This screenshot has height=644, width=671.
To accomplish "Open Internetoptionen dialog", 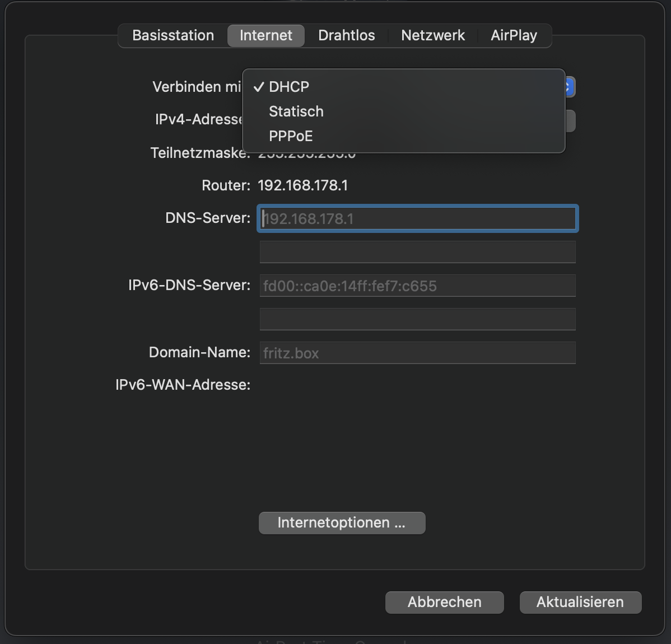I will (342, 522).
